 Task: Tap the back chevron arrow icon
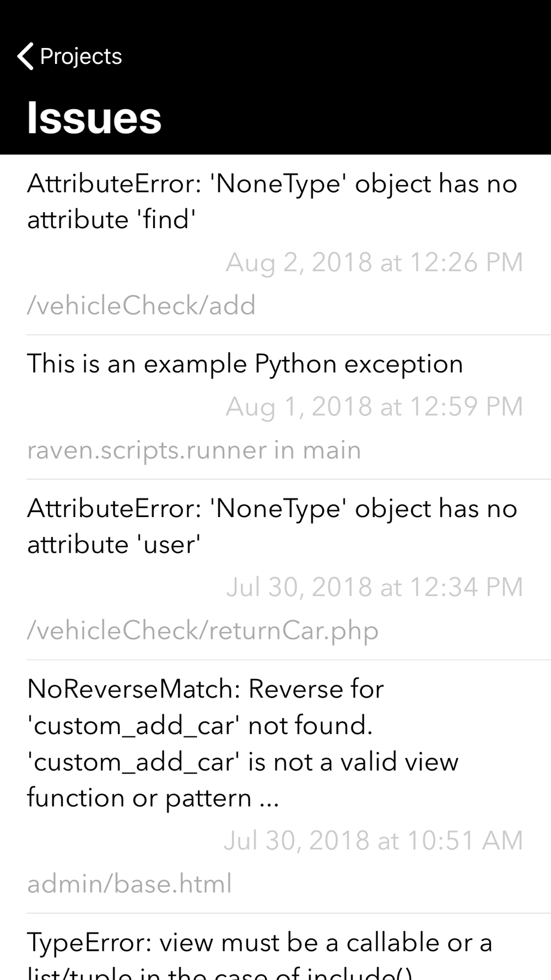(25, 56)
